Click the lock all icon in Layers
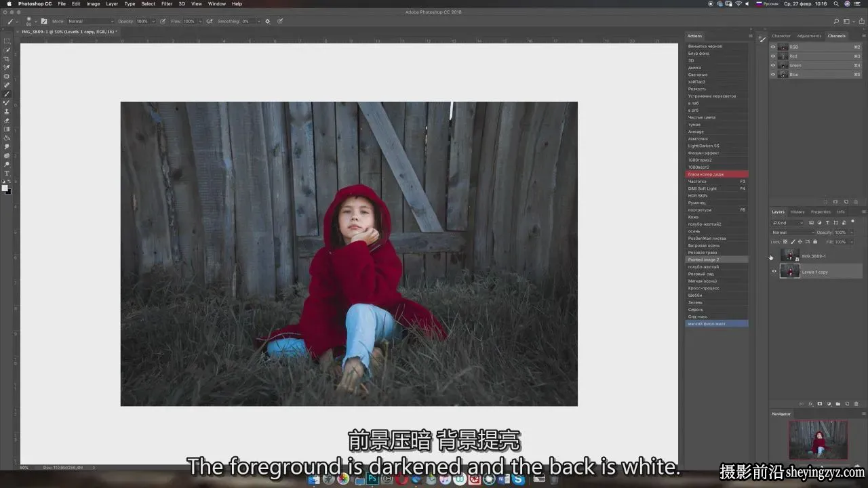 (x=815, y=241)
